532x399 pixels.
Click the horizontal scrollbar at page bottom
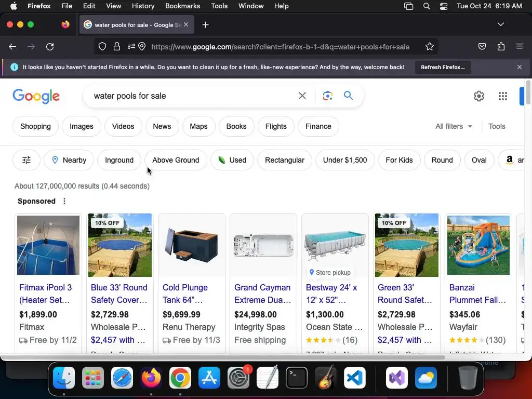(223, 357)
